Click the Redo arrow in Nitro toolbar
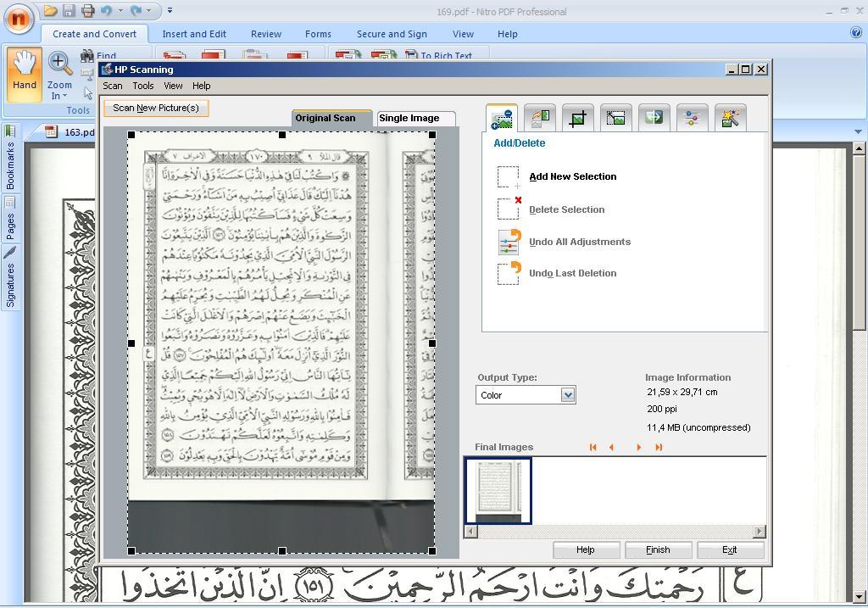The height and width of the screenshot is (608, 868). (x=136, y=10)
